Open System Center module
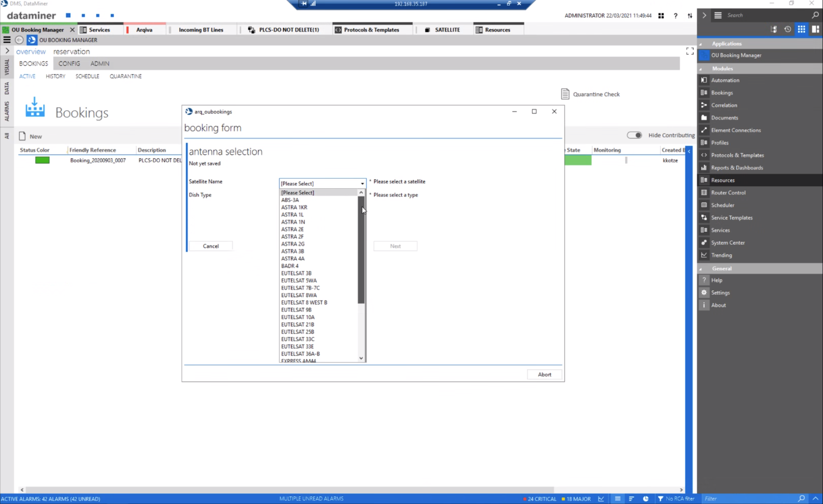Viewport: 823px width, 504px height. pos(728,242)
